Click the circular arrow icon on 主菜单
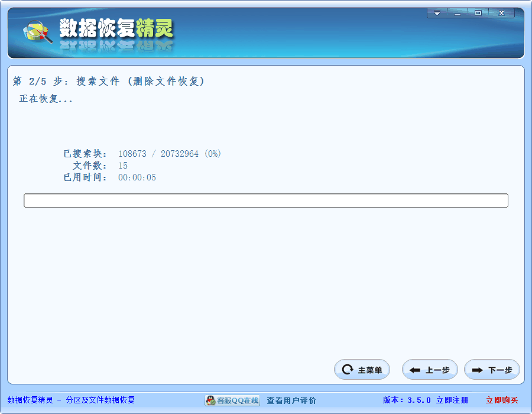Viewport: 532px width, 414px height. (x=348, y=370)
